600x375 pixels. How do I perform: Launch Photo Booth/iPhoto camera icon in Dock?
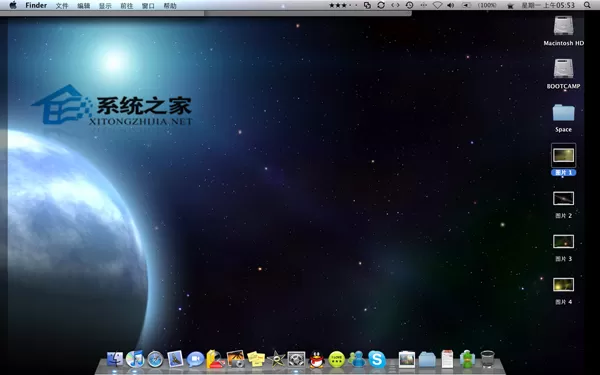tap(236, 359)
